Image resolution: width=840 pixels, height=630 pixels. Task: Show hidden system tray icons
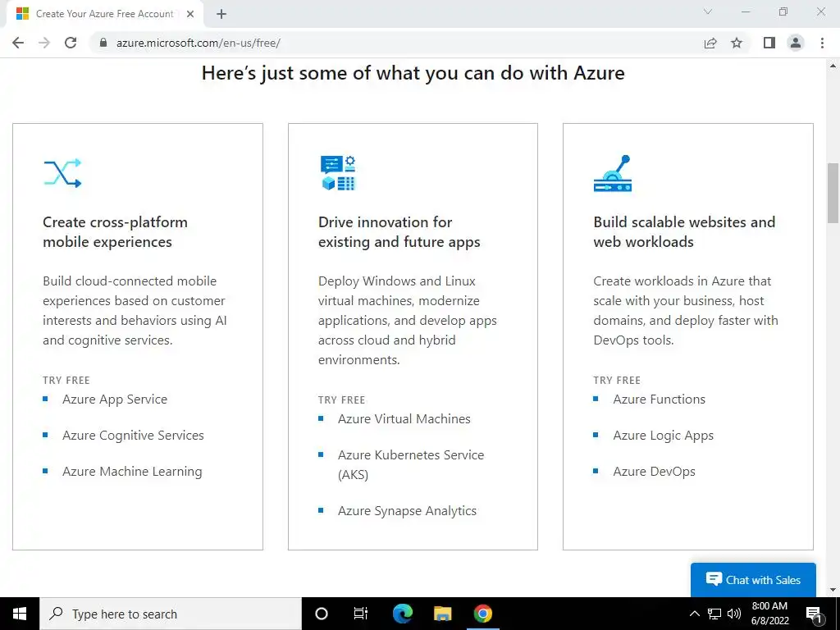[x=694, y=614]
